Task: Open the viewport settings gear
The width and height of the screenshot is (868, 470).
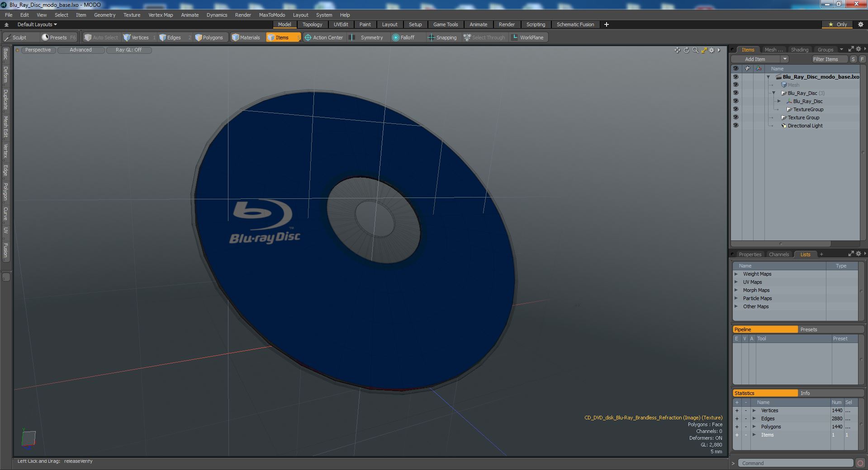Action: 711,50
